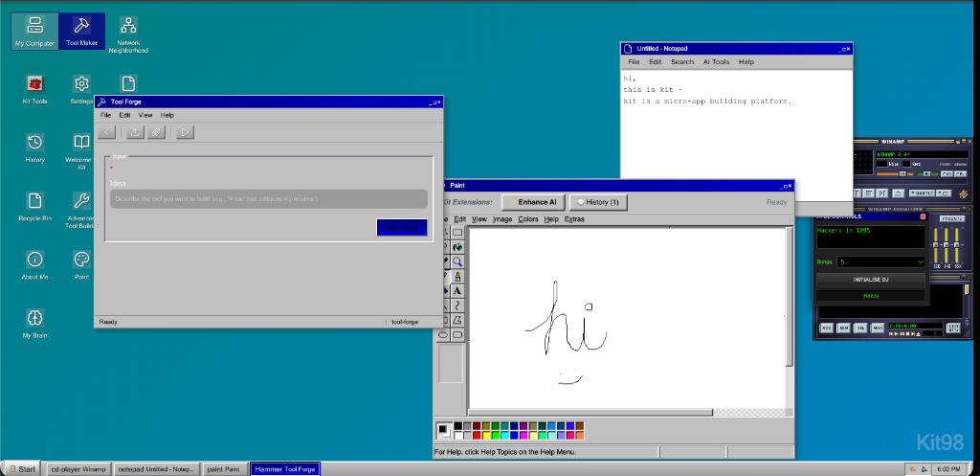Click the Enhance AI button in Paint
The height and width of the screenshot is (476, 980).
(533, 202)
